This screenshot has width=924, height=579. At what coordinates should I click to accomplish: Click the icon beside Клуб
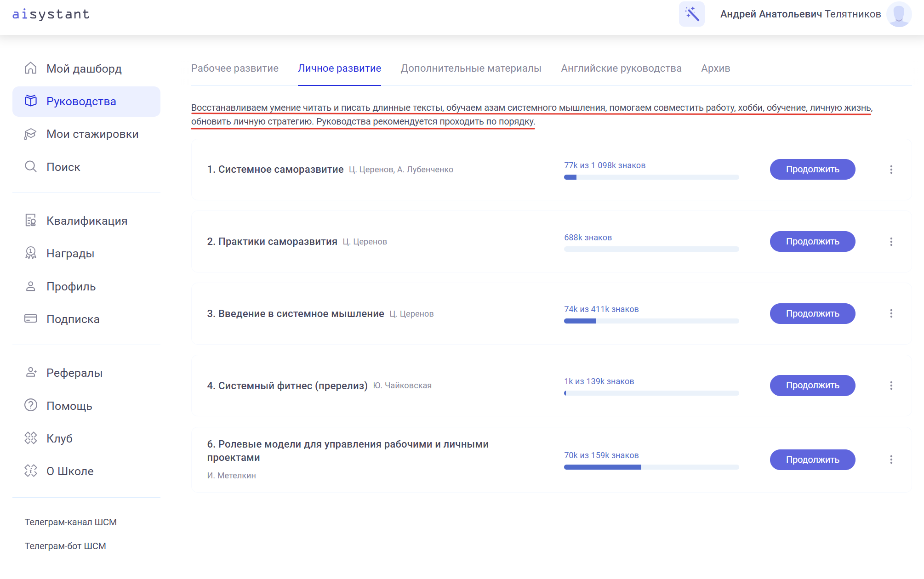31,438
